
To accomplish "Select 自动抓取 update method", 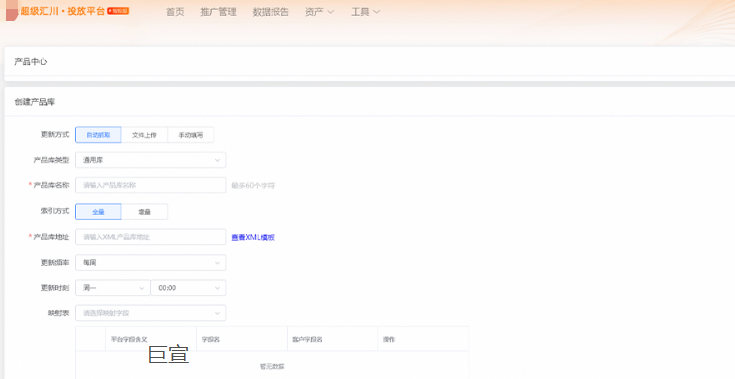I will pos(98,135).
